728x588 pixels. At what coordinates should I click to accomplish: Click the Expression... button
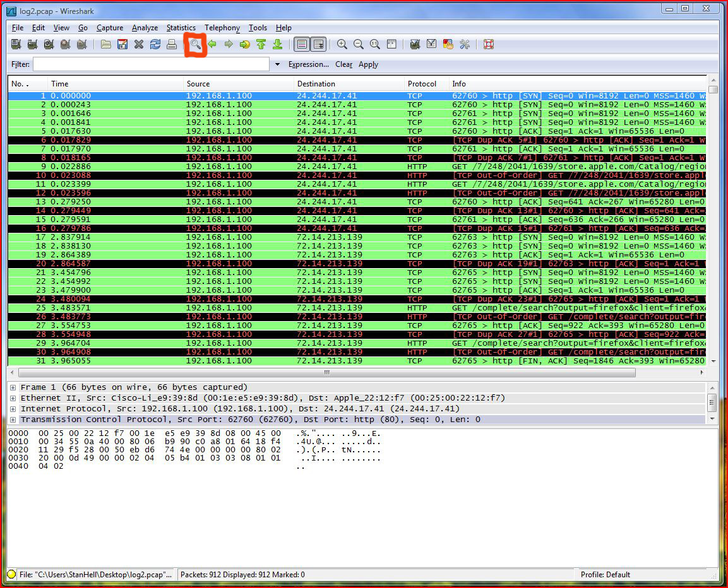pyautogui.click(x=309, y=64)
